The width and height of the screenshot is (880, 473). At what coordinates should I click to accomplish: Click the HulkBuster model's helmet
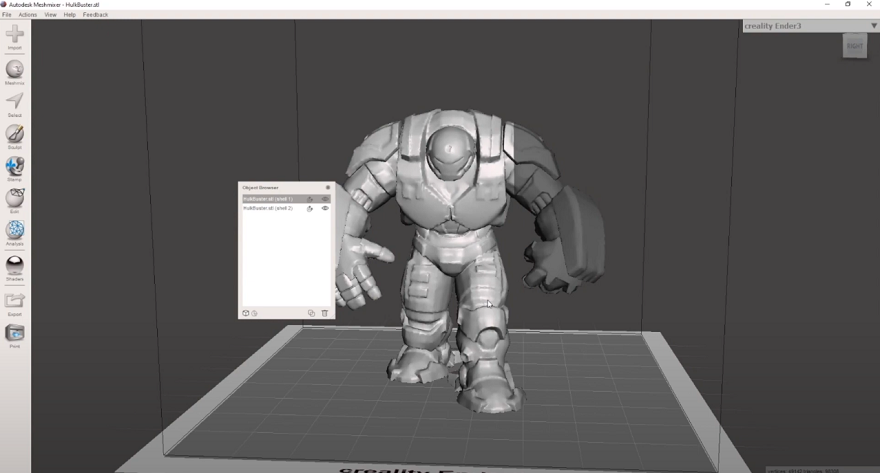451,151
